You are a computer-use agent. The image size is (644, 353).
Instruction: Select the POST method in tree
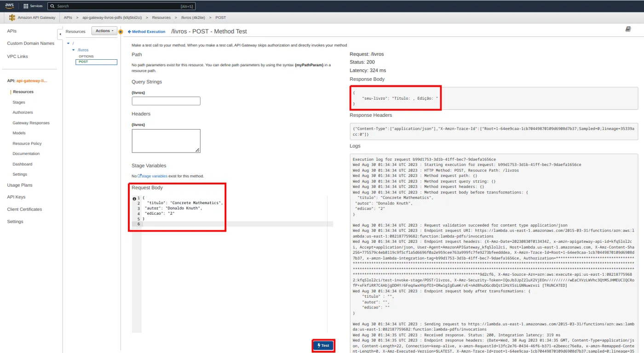pyautogui.click(x=96, y=62)
